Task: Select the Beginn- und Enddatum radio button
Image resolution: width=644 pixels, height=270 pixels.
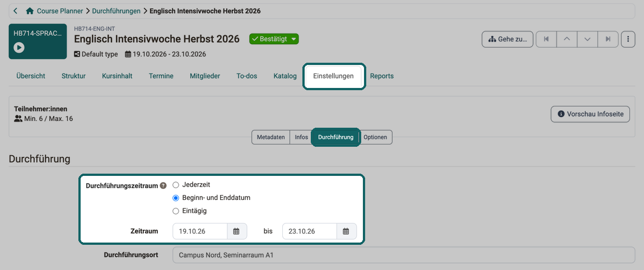Action: [176, 198]
